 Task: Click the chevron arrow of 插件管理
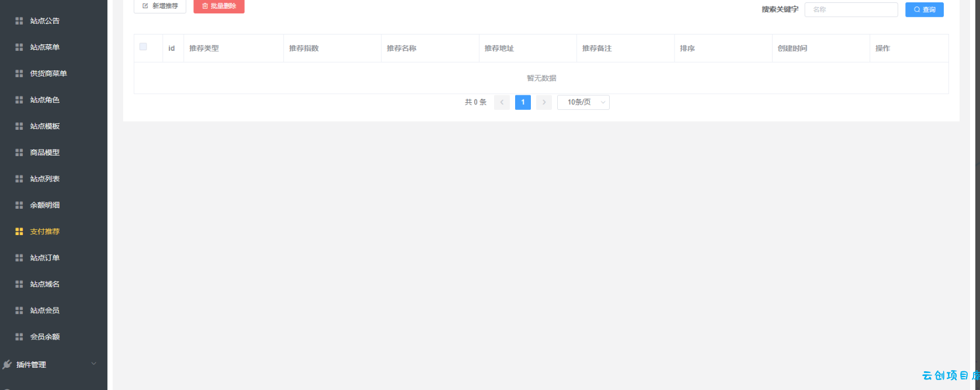pyautogui.click(x=94, y=364)
